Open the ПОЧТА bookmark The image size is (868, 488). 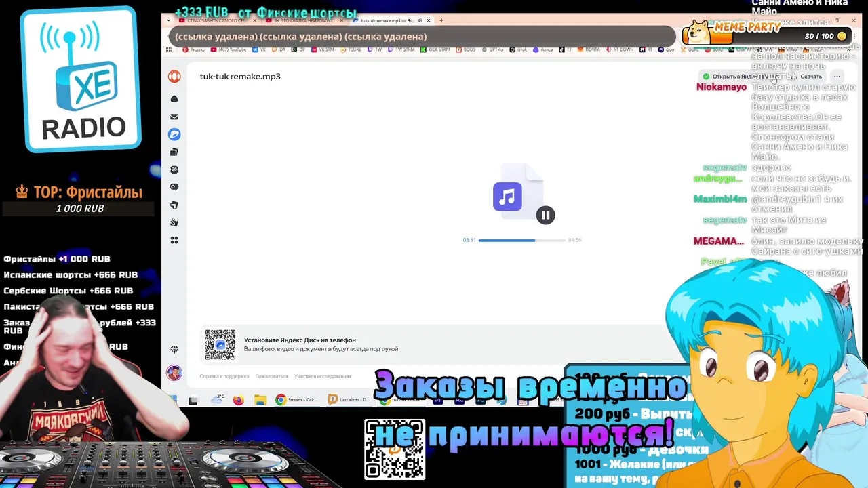(x=590, y=49)
